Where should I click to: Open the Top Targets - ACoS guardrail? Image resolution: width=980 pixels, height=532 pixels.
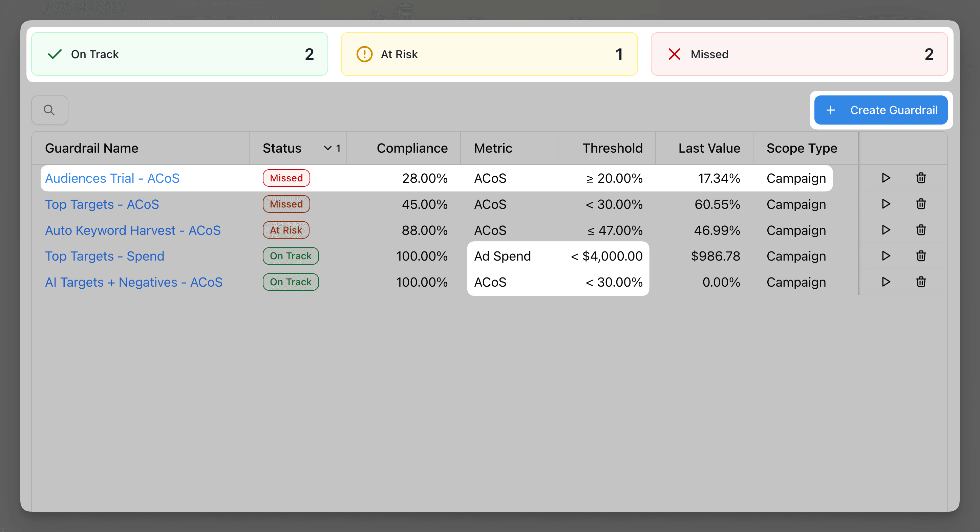pos(102,204)
